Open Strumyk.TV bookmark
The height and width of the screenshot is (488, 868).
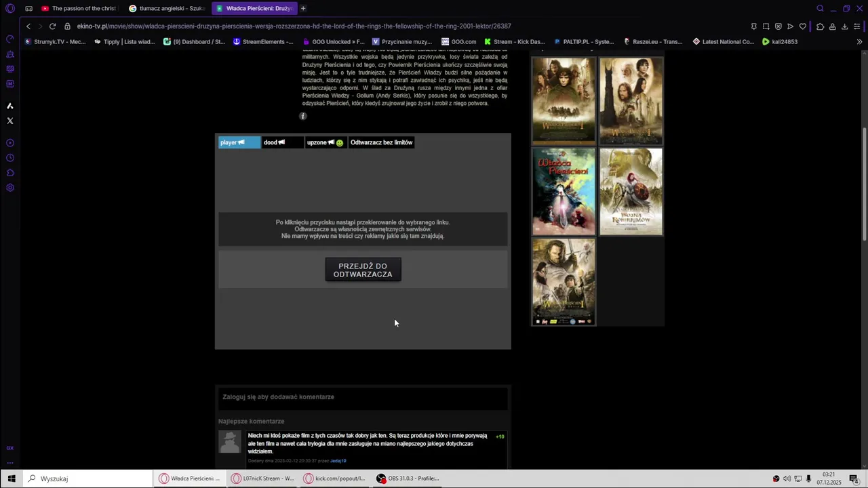pyautogui.click(x=55, y=41)
